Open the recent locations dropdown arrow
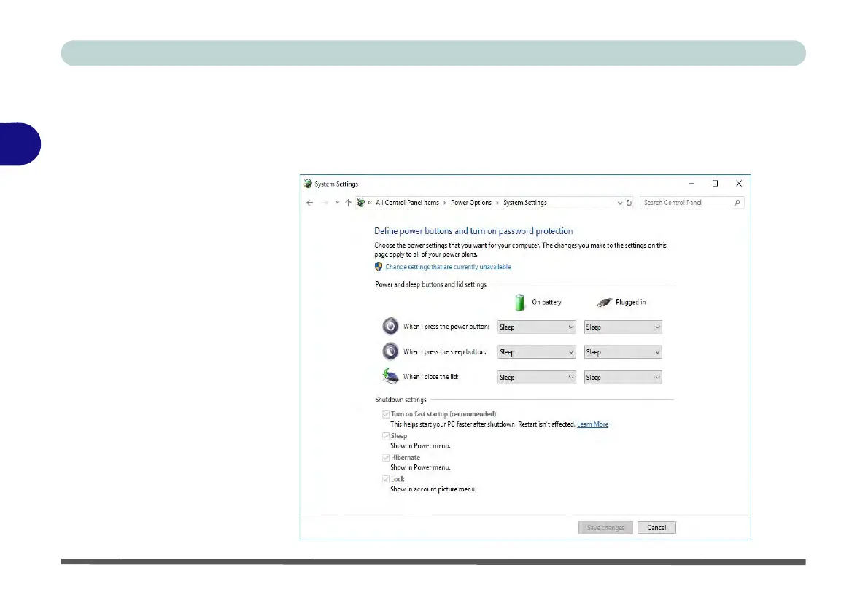Viewport: 868px width, 611px height. click(337, 203)
